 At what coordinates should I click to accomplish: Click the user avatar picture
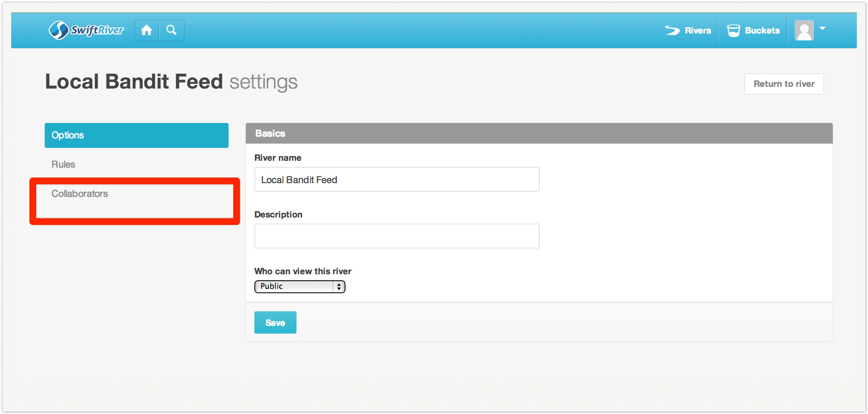[804, 31]
